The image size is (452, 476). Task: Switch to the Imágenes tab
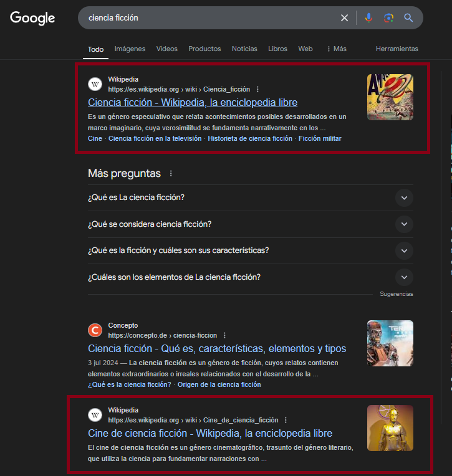pos(130,49)
